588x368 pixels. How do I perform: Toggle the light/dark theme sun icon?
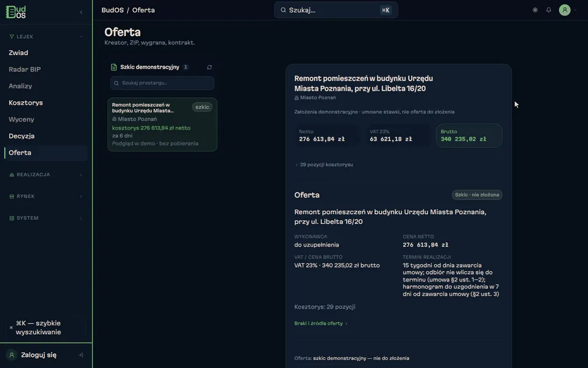click(x=535, y=10)
